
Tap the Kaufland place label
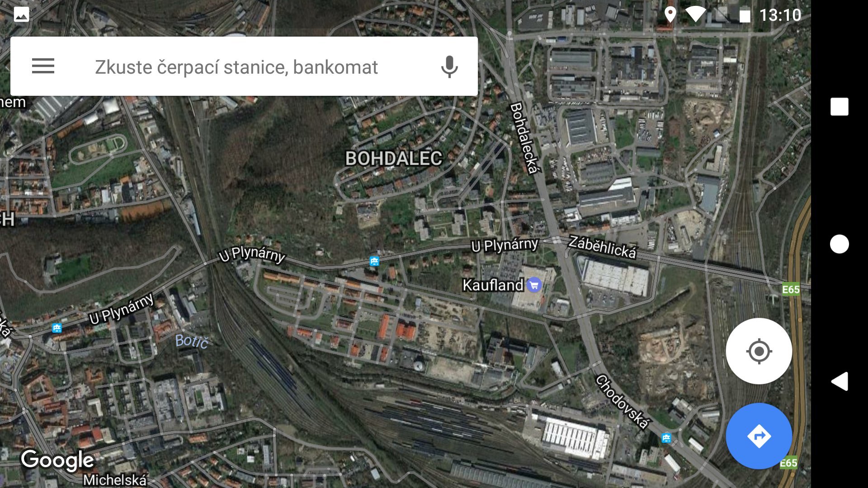[x=493, y=285]
